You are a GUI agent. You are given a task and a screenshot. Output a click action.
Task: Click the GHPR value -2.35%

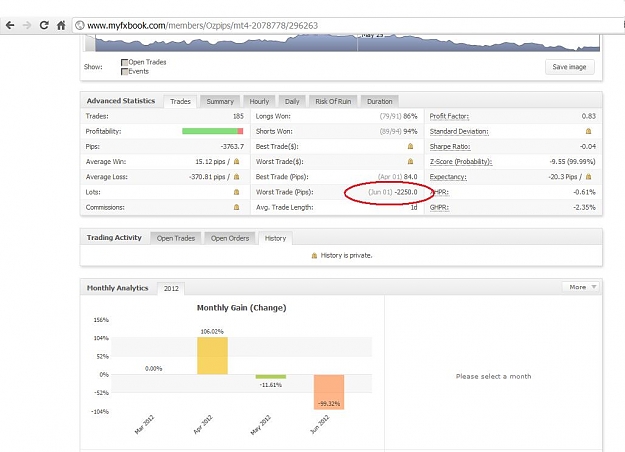[584, 207]
